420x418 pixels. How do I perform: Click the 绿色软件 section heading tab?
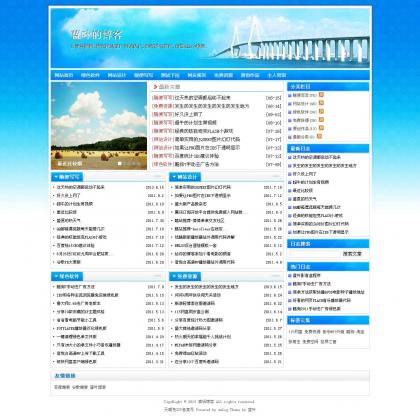click(67, 276)
